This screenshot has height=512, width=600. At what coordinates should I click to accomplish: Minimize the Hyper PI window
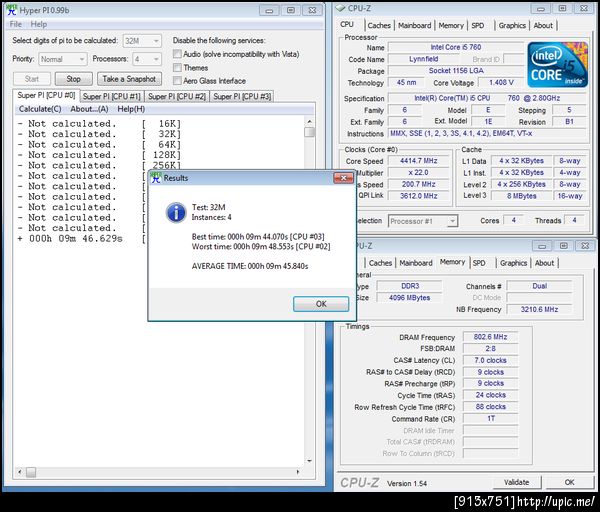coord(269,10)
